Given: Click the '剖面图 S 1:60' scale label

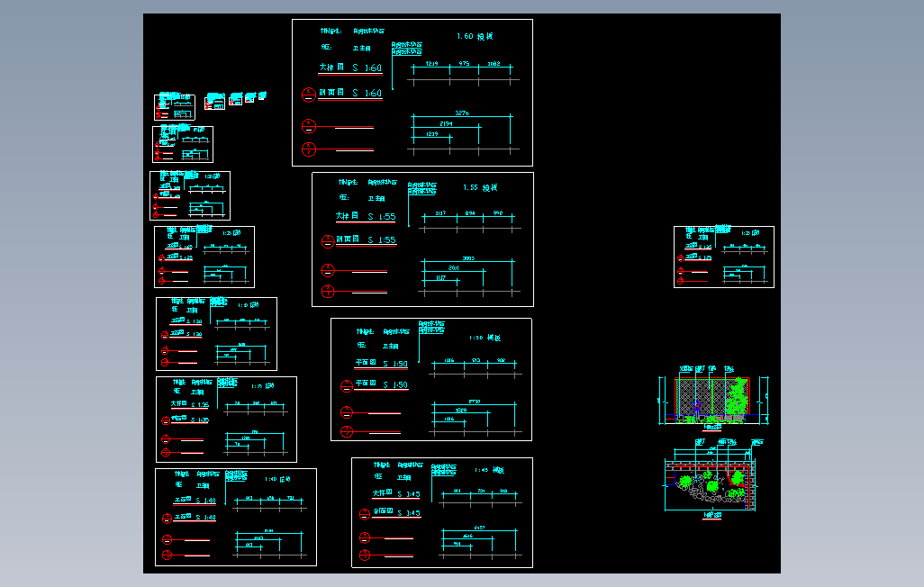Looking at the screenshot, I should click(350, 93).
